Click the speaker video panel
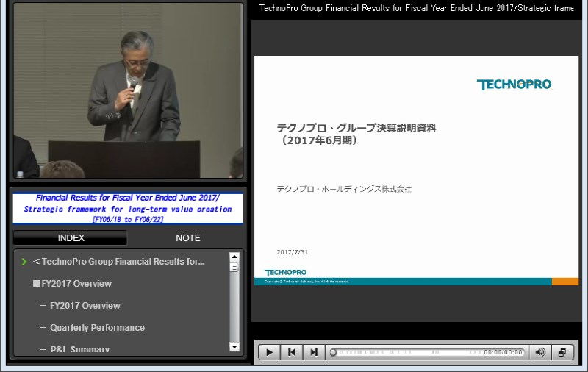Screen dimensions: 588x372 [x=128, y=90]
